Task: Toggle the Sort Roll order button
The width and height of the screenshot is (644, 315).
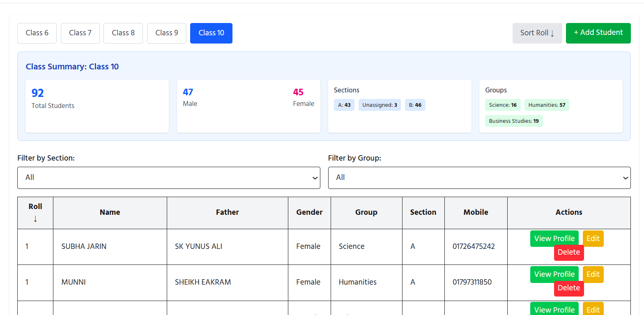Action: (537, 33)
